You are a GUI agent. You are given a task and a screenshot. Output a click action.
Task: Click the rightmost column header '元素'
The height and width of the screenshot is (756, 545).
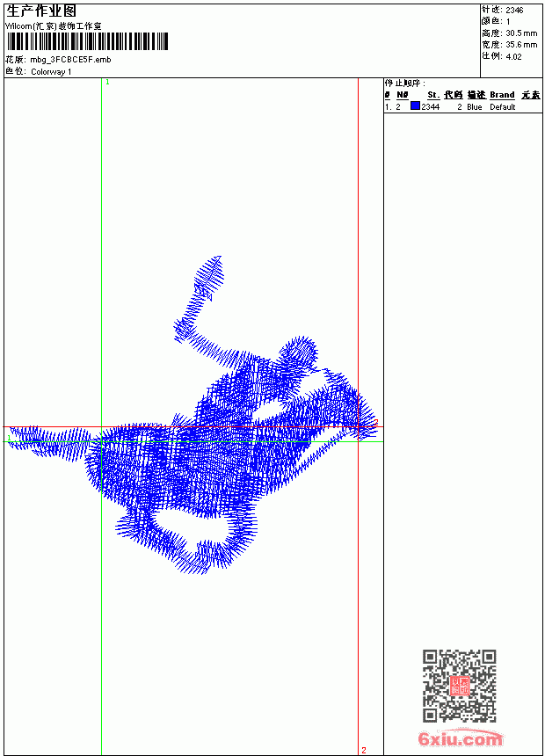coord(531,95)
